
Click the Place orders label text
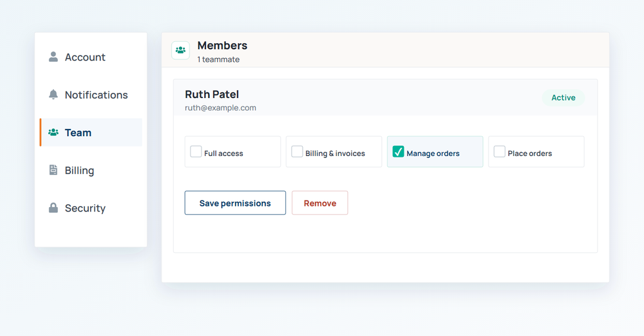coord(530,153)
